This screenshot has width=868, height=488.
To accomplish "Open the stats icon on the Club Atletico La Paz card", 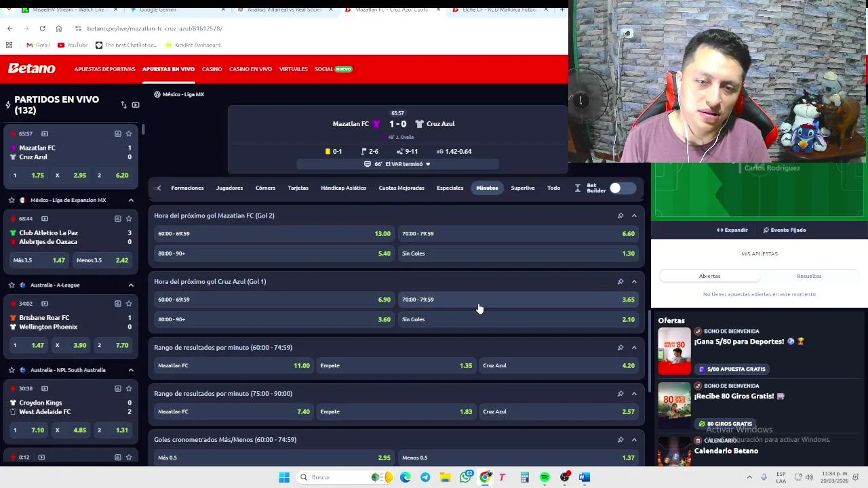I will click(x=117, y=218).
